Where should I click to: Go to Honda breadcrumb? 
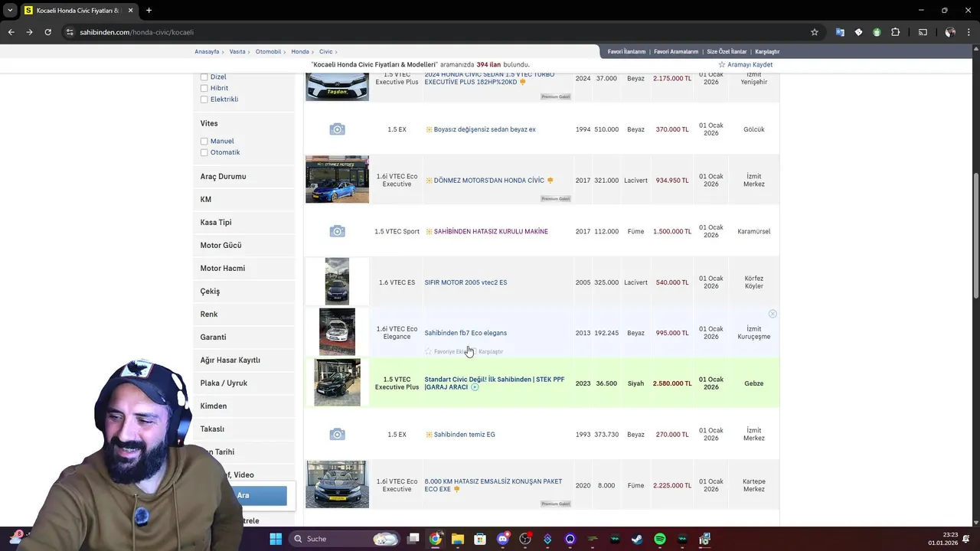pyautogui.click(x=299, y=51)
